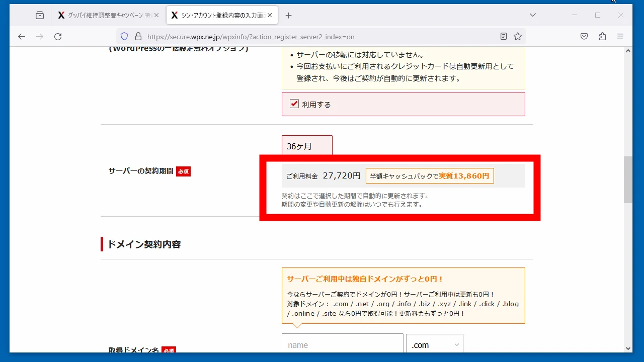This screenshot has height=362, width=644.
Task: Open the 36ヶ月 contract period dropdown
Action: click(x=307, y=146)
